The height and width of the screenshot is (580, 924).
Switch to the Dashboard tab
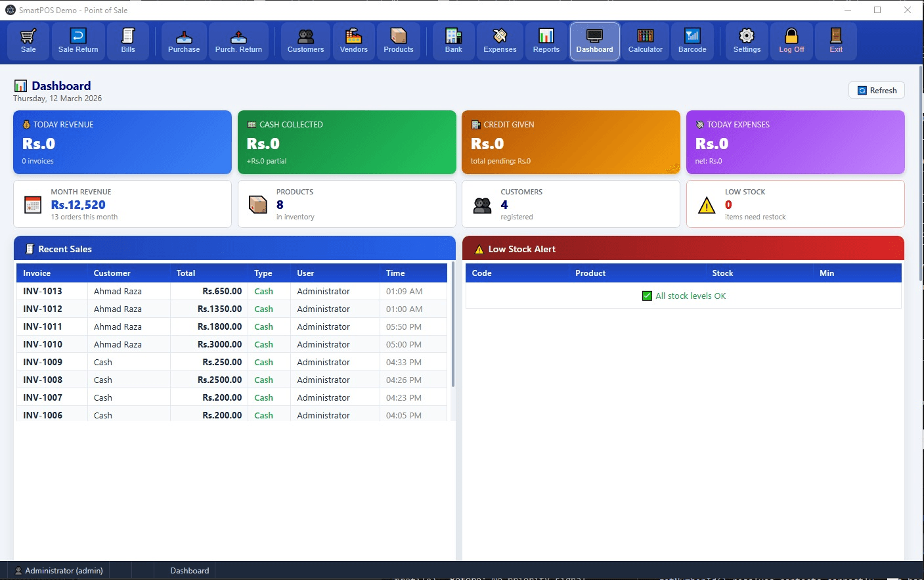pos(594,41)
